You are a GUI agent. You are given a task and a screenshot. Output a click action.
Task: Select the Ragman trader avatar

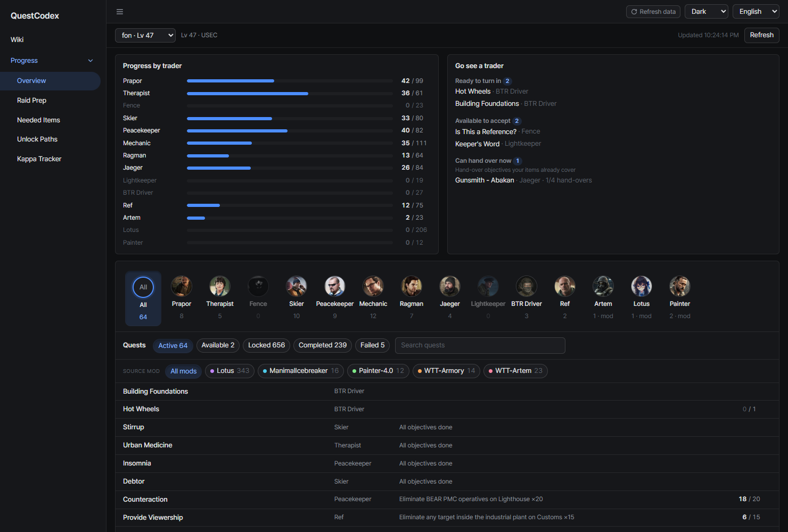tap(412, 286)
